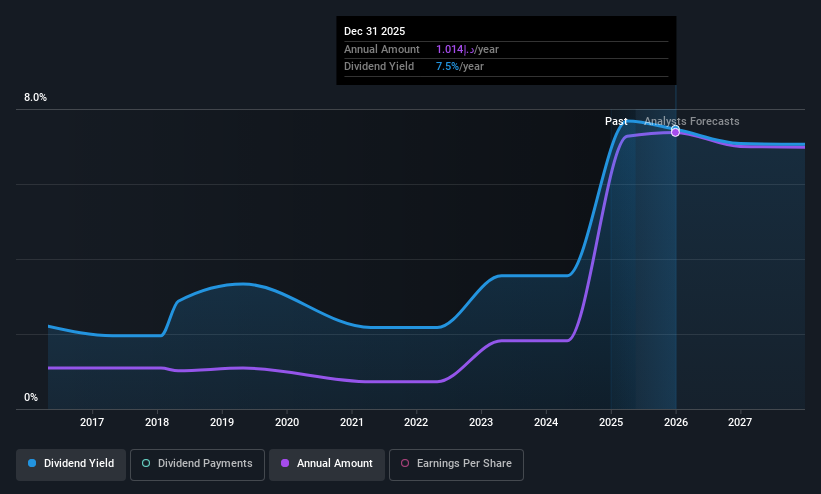Click the Analysts Forecasts label
The height and width of the screenshot is (494, 821).
[x=692, y=122]
